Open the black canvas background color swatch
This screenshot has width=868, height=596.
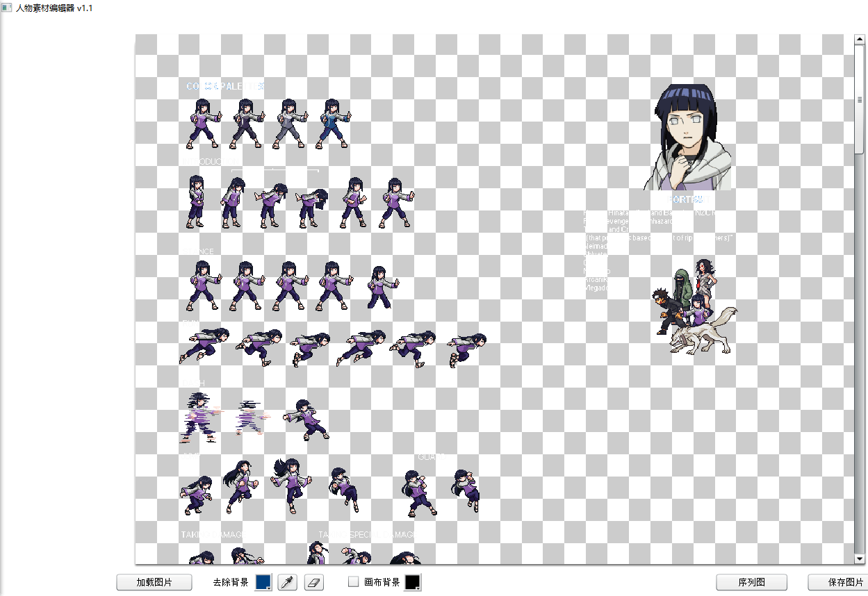click(413, 582)
